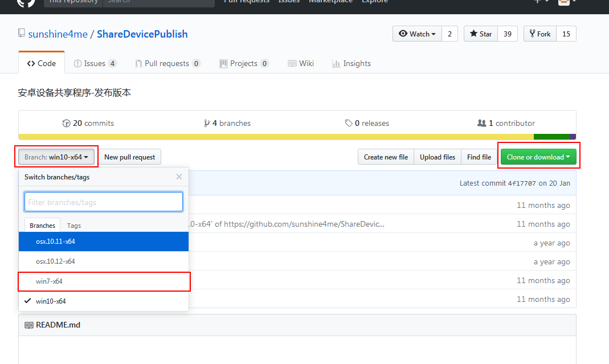
Task: Click the green language bar segment
Action: click(551, 137)
